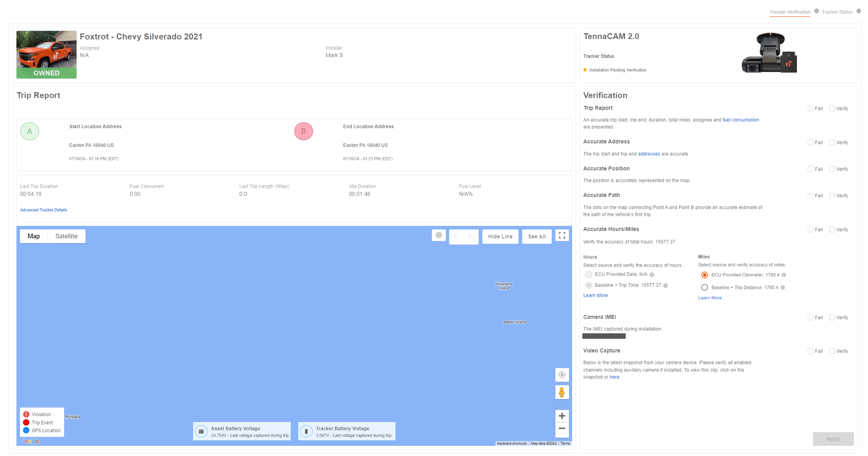Switch map to Satellite view
The width and height of the screenshot is (868, 456).
click(x=66, y=236)
